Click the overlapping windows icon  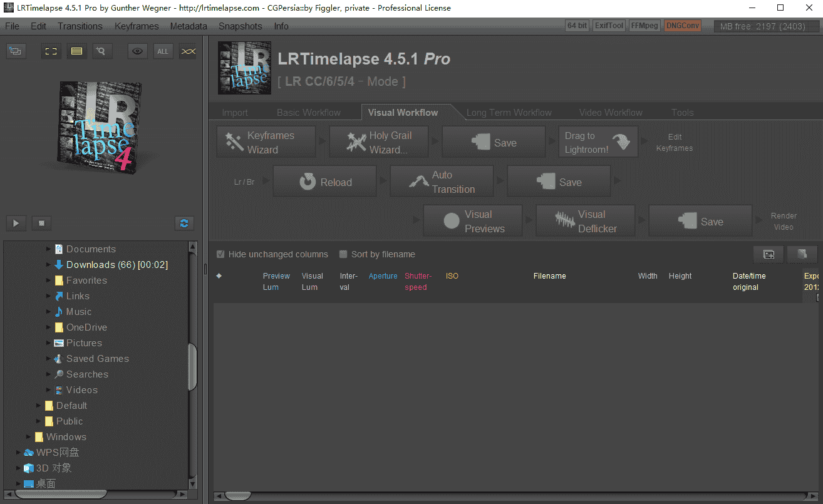tap(16, 51)
